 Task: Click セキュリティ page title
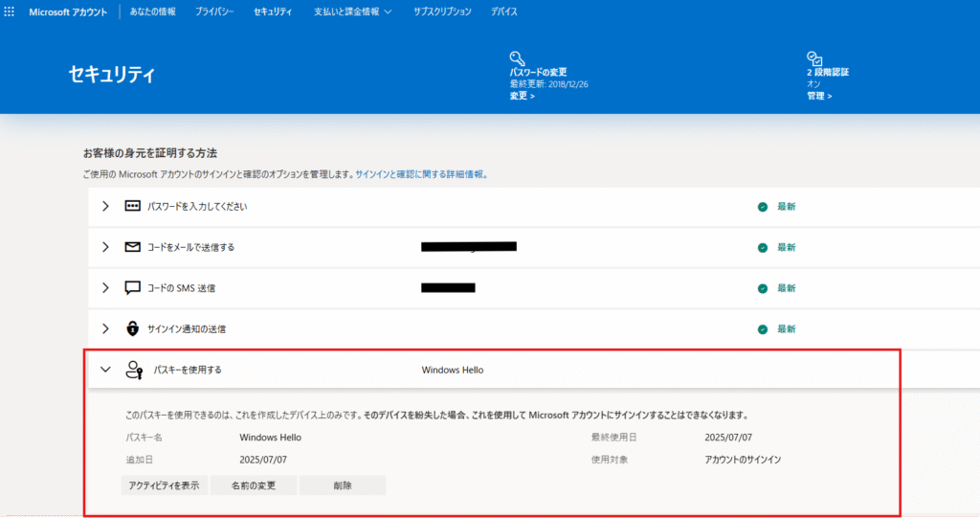111,75
